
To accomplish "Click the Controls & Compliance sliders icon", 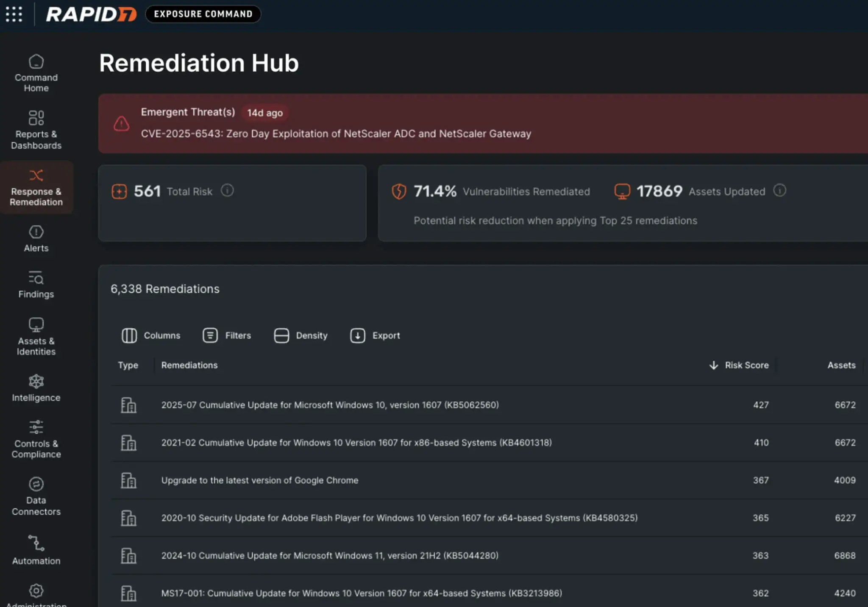I will [36, 427].
